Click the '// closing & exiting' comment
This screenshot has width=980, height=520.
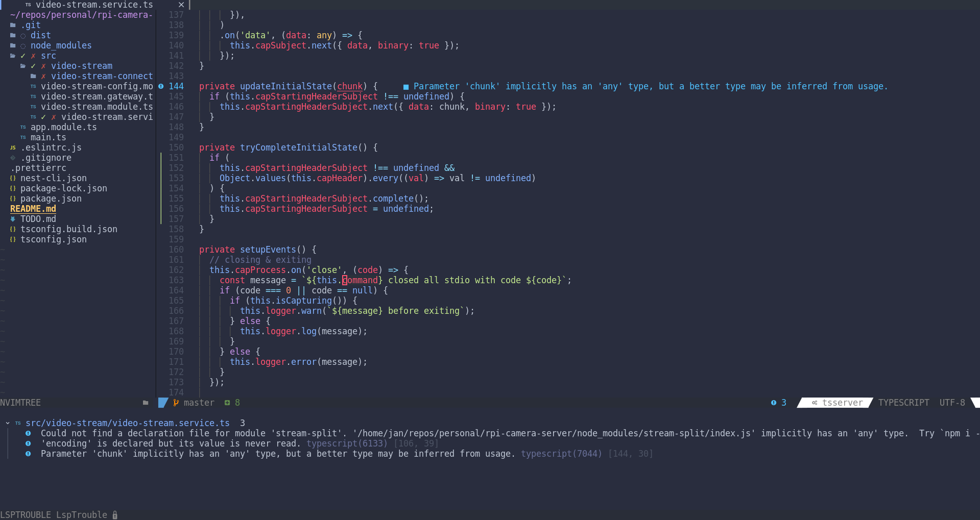click(x=260, y=260)
